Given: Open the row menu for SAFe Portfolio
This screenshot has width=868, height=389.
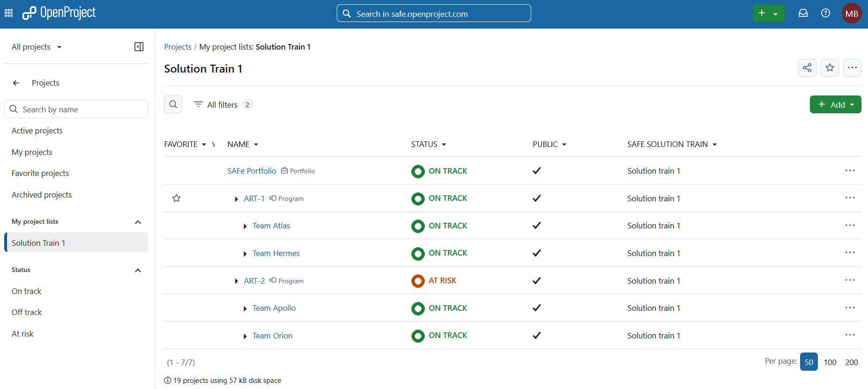Looking at the screenshot, I should [x=850, y=170].
